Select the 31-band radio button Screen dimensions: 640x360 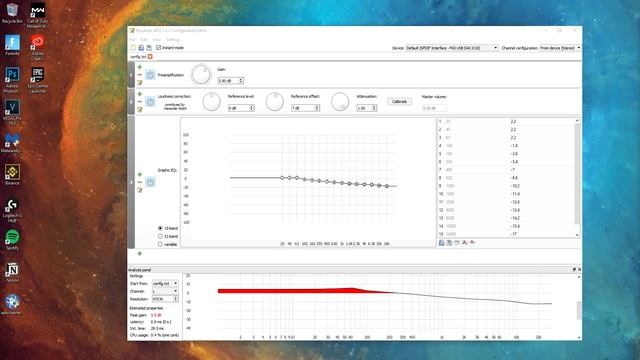click(160, 236)
